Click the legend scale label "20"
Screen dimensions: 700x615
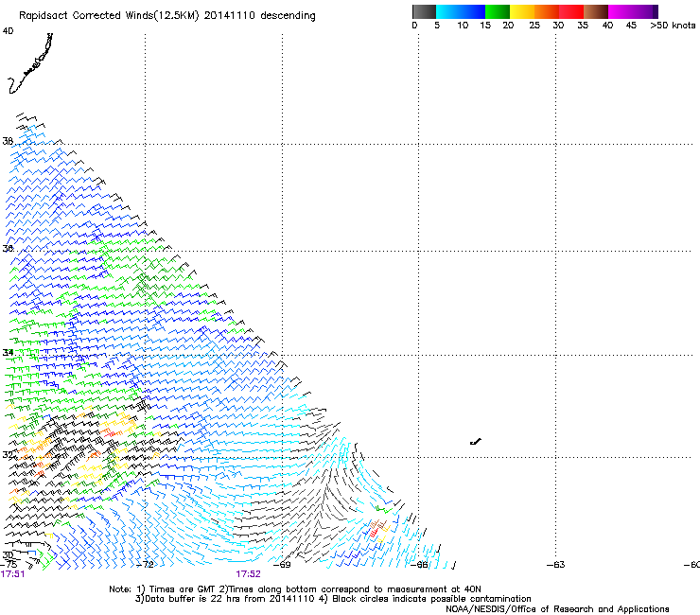(508, 26)
